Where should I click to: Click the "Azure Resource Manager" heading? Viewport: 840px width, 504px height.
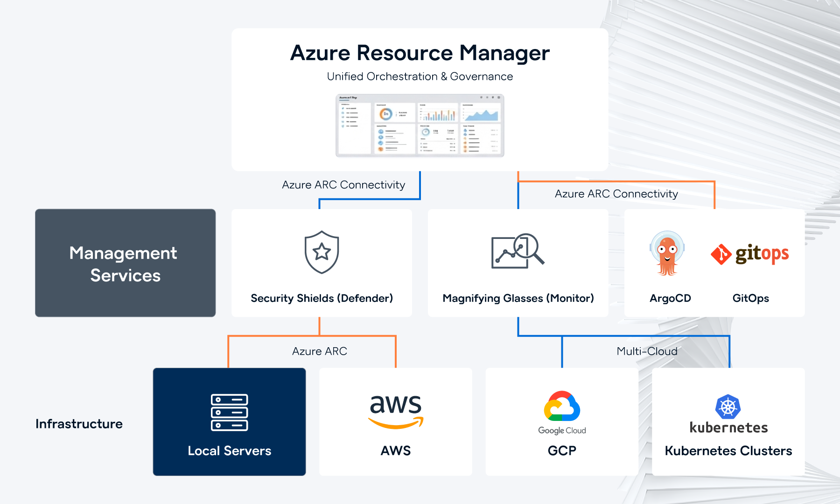[x=420, y=53]
